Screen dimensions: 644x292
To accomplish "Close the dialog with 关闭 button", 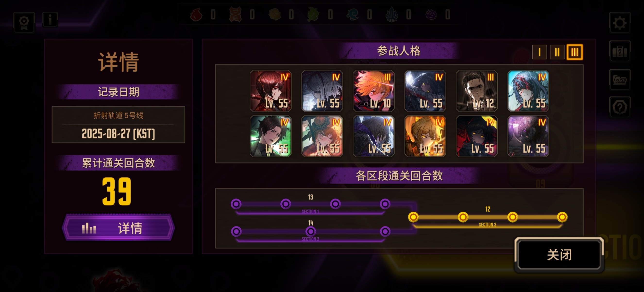I will 559,255.
